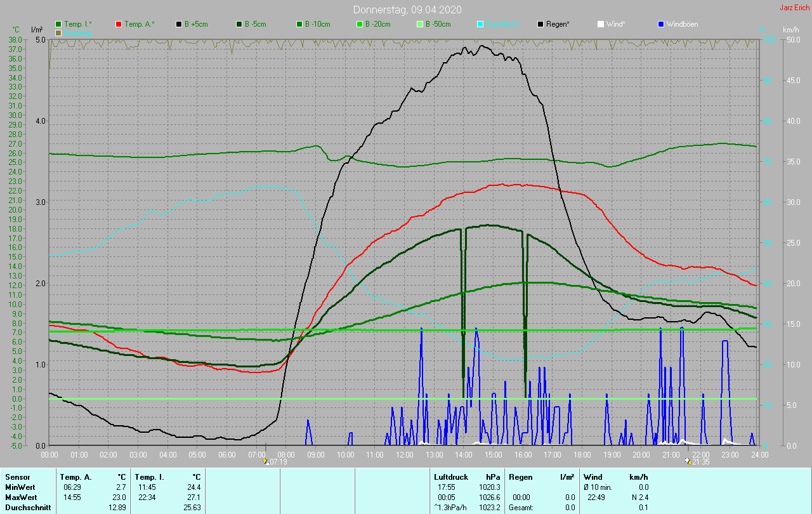Click the Luftdruck header in the table
Screen dimensions: 812x514
(x=450, y=477)
